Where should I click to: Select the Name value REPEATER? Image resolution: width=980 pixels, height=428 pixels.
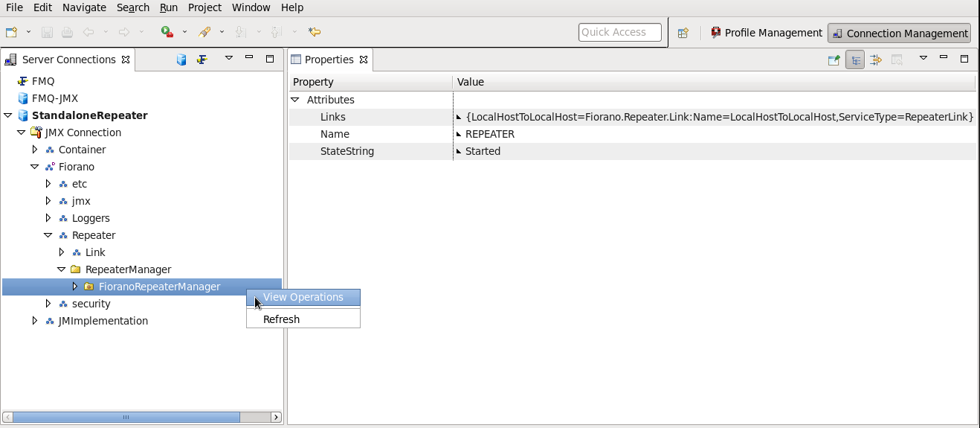490,134
